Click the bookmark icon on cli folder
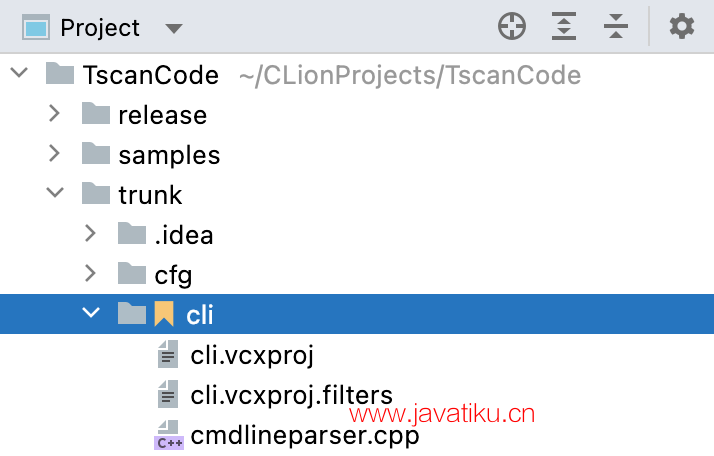This screenshot has height=456, width=714. click(x=164, y=315)
